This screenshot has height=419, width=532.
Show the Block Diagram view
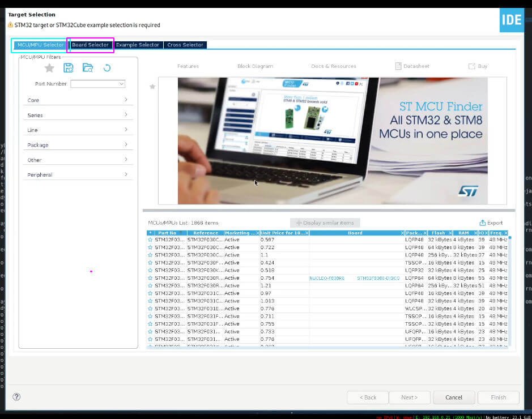pyautogui.click(x=255, y=66)
